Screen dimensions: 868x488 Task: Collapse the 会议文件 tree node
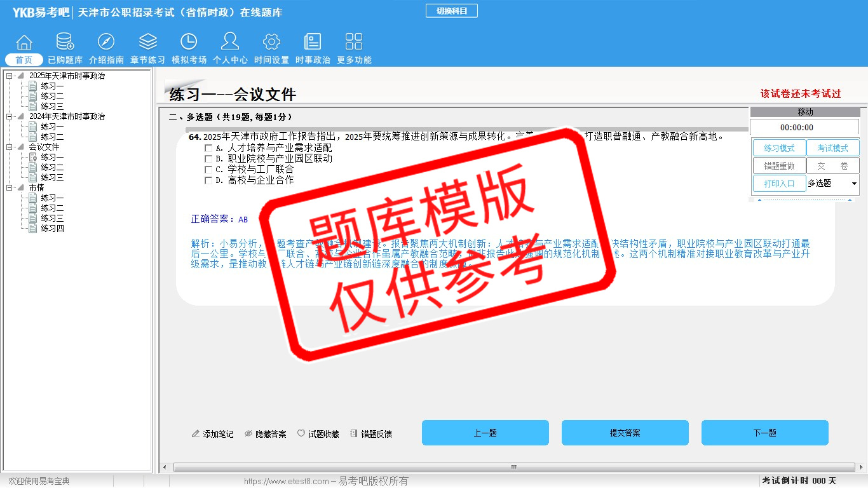(x=10, y=147)
